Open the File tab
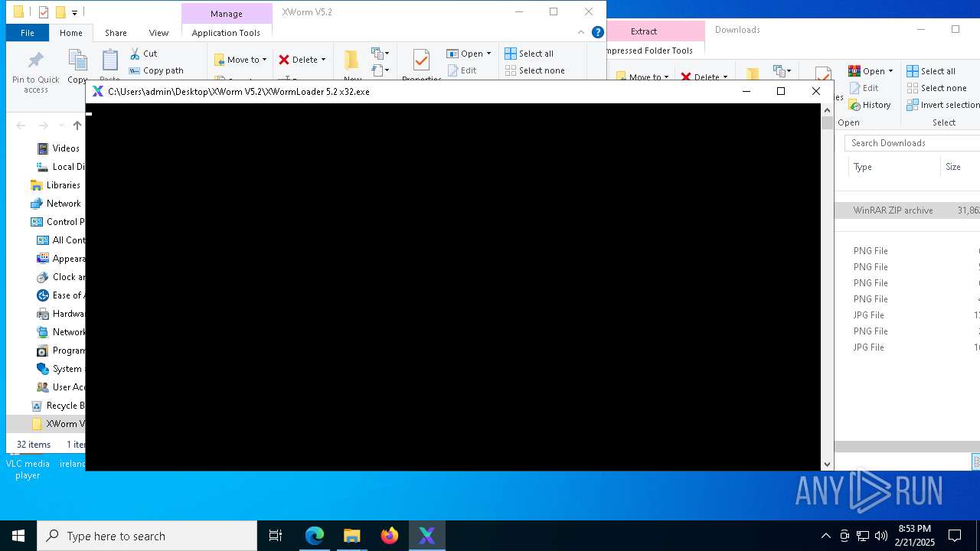Screen dimensions: 980x551 coord(28,33)
